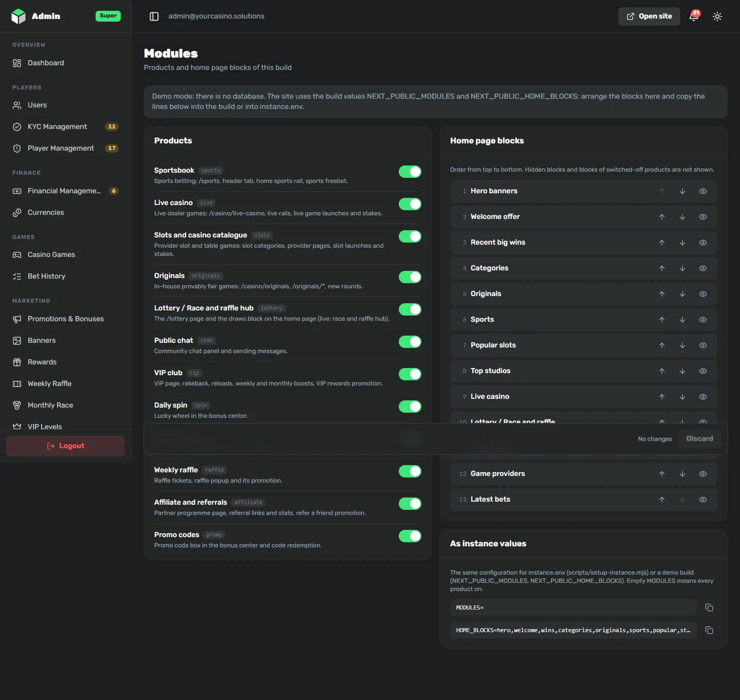The width and height of the screenshot is (740, 700).
Task: Copy the MODULES= value
Action: 709,607
